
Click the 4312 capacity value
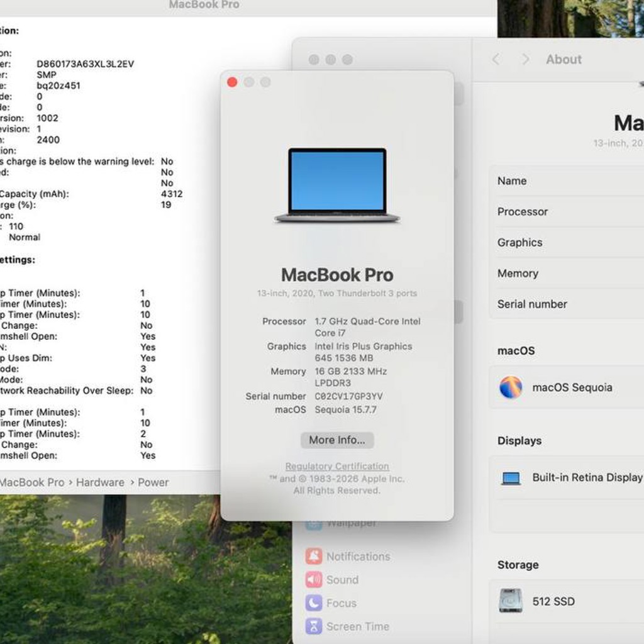172,194
